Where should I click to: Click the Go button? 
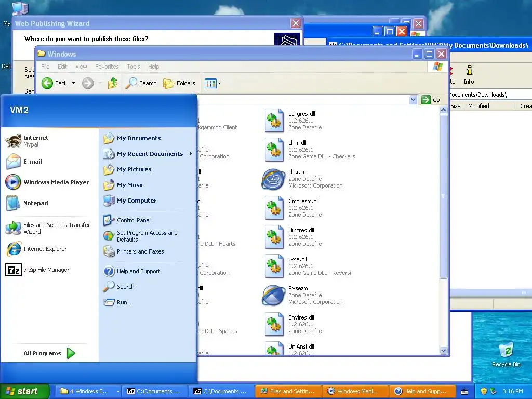click(431, 100)
